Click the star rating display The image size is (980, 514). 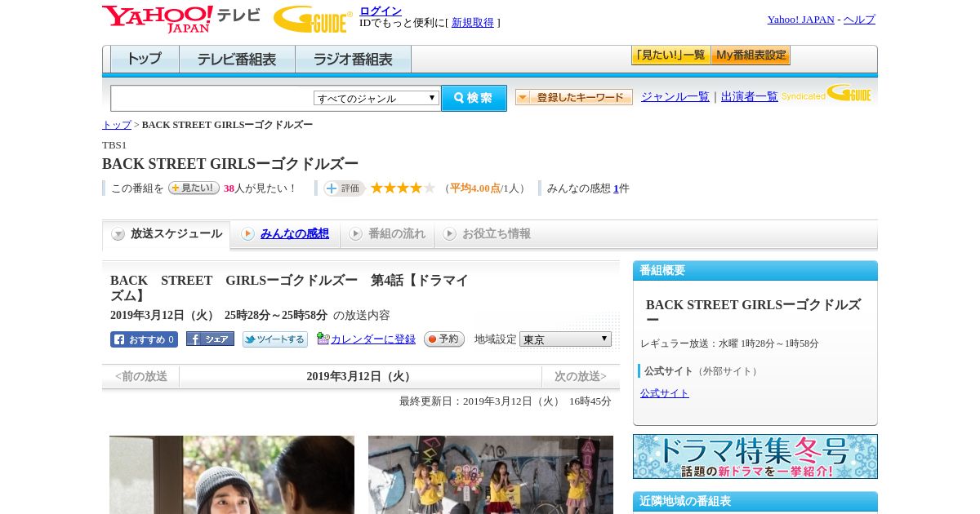point(403,188)
